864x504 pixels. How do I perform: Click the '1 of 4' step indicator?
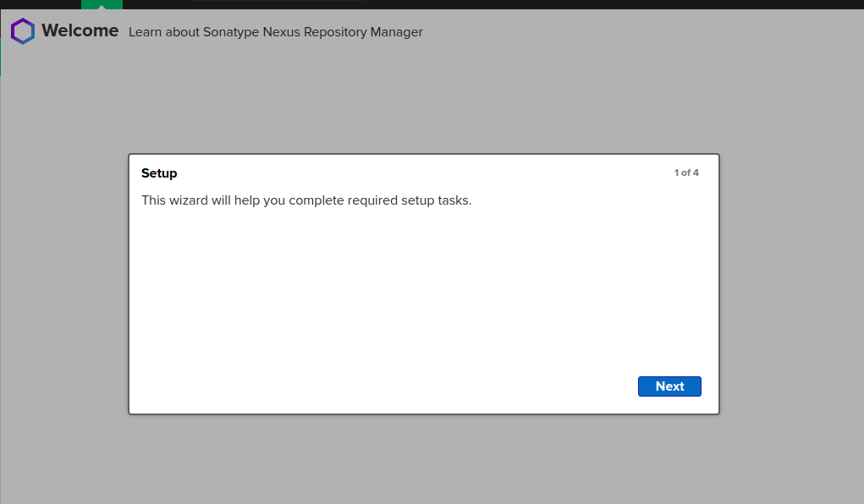coord(686,173)
